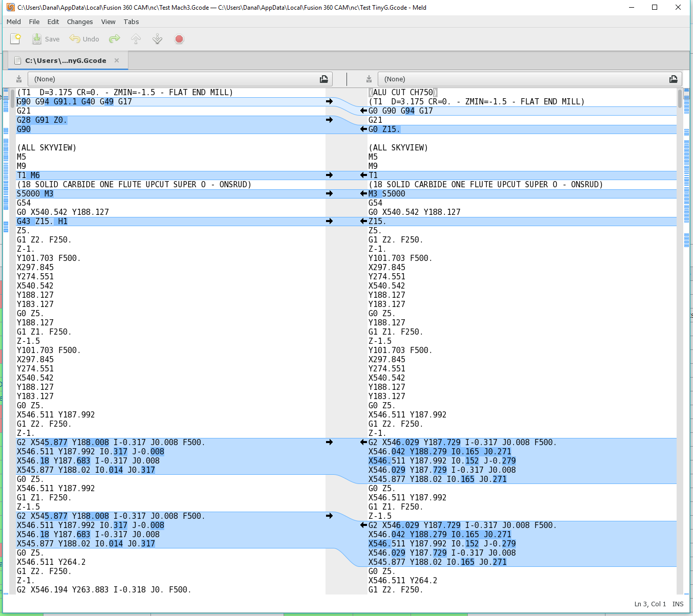Click the right pane vertical scrollbar
This screenshot has width=693, height=616.
(x=680, y=341)
